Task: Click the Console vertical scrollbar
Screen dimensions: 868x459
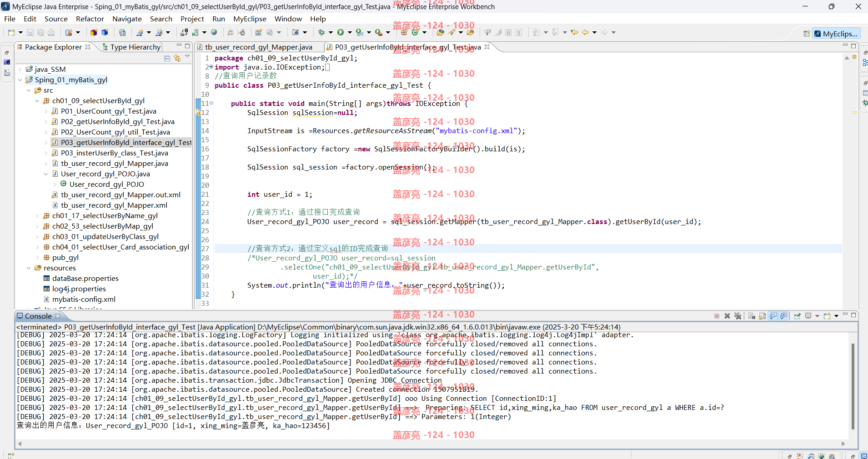Action: coord(853,386)
